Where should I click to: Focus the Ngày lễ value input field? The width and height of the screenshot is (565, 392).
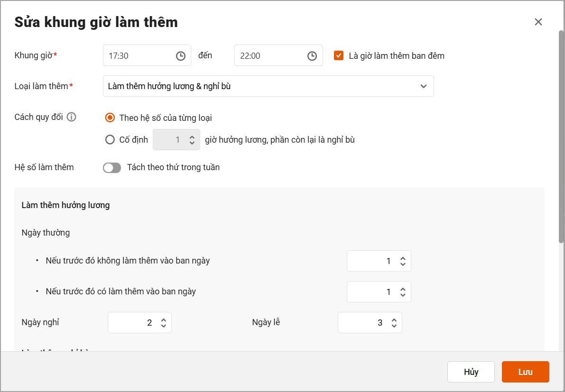(x=370, y=322)
